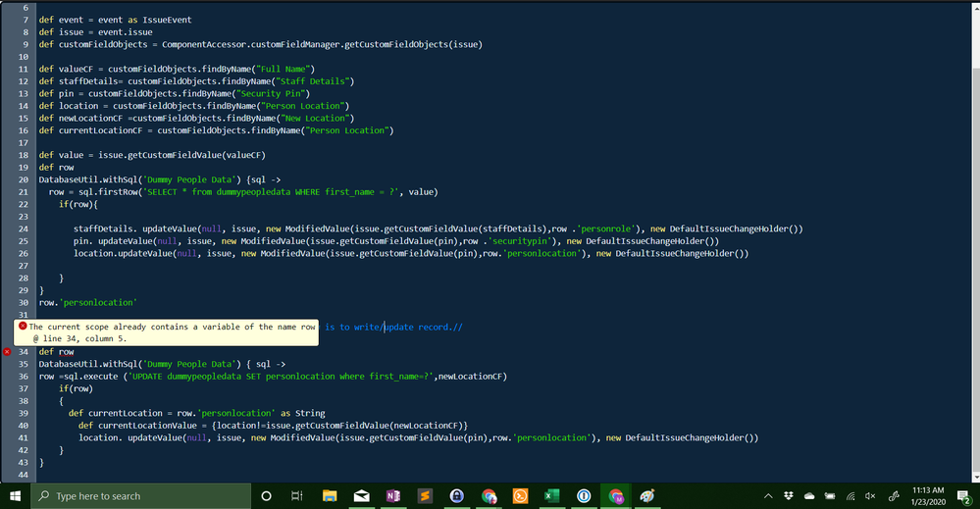Click the battery status tray icon
The image size is (980, 509).
830,496
